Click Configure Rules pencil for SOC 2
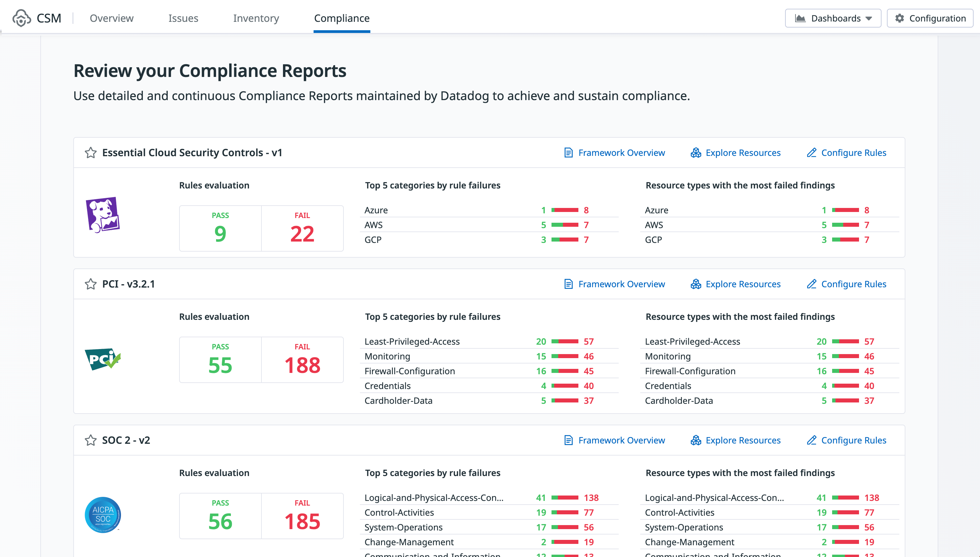The height and width of the screenshot is (557, 980). coord(811,440)
